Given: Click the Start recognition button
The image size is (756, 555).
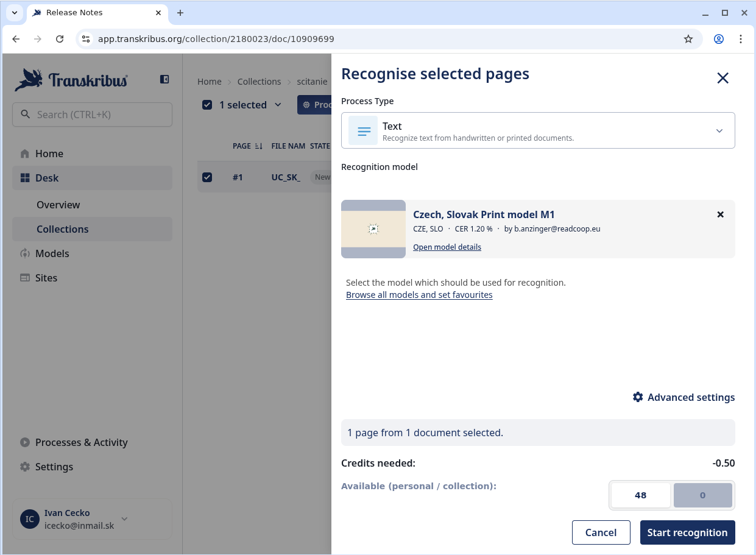Looking at the screenshot, I should 687,532.
